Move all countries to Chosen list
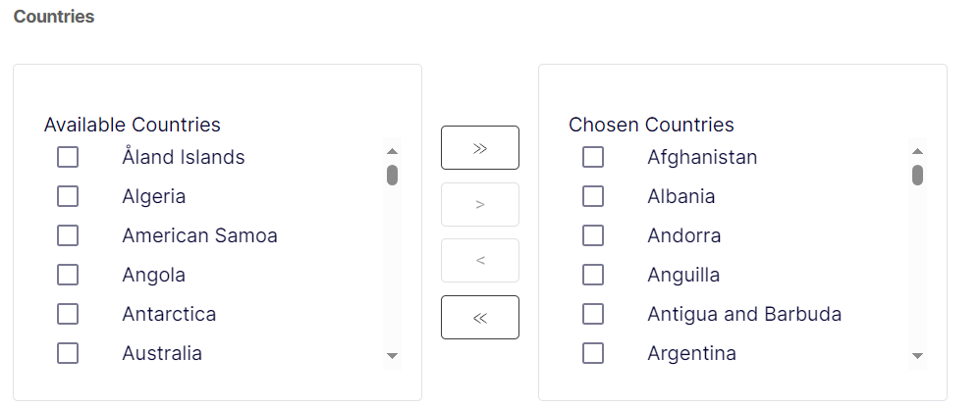This screenshot has height=410, width=980. pyautogui.click(x=479, y=148)
